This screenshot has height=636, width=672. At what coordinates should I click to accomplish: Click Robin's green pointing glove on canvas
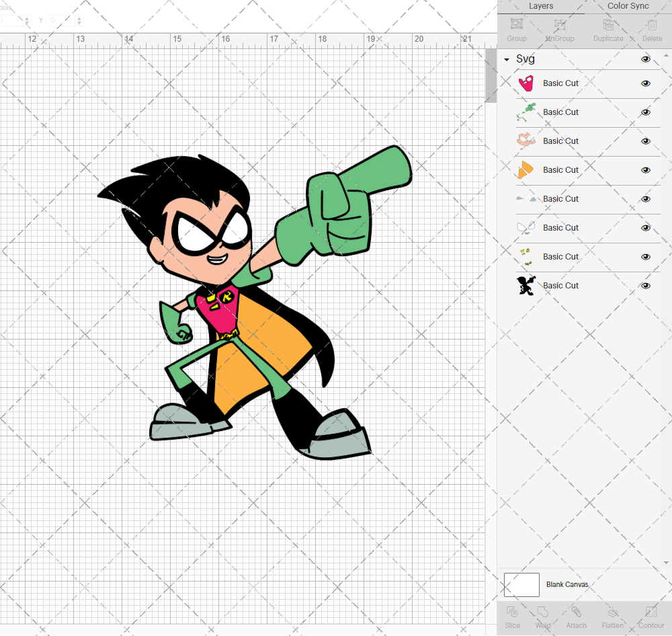pyautogui.click(x=343, y=206)
